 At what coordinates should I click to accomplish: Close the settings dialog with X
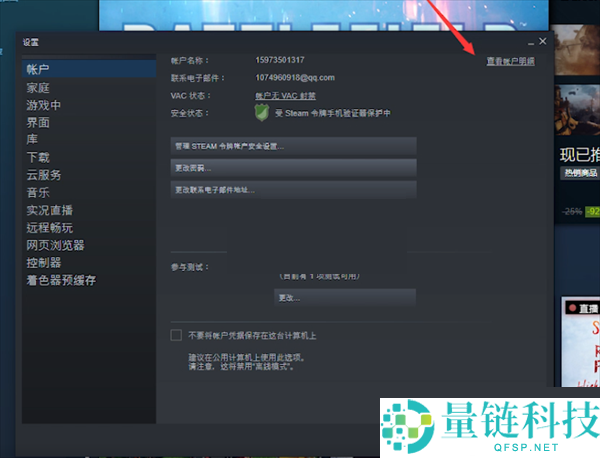click(x=543, y=41)
